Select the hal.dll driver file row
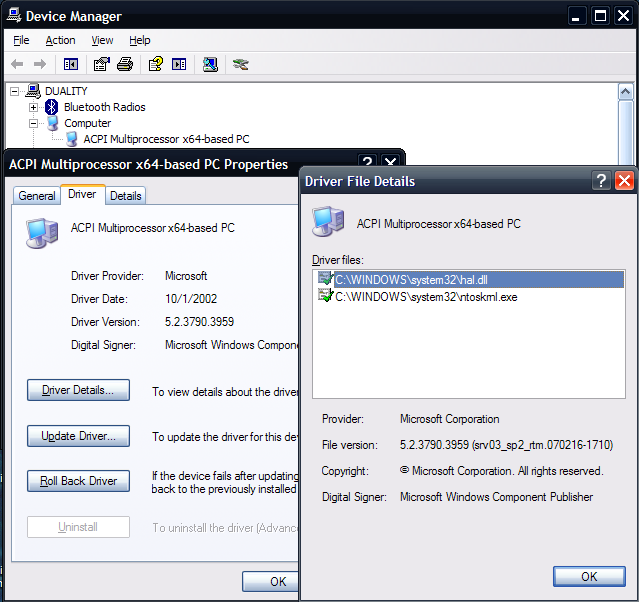Screen dimensions: 639x602 [x=470, y=280]
